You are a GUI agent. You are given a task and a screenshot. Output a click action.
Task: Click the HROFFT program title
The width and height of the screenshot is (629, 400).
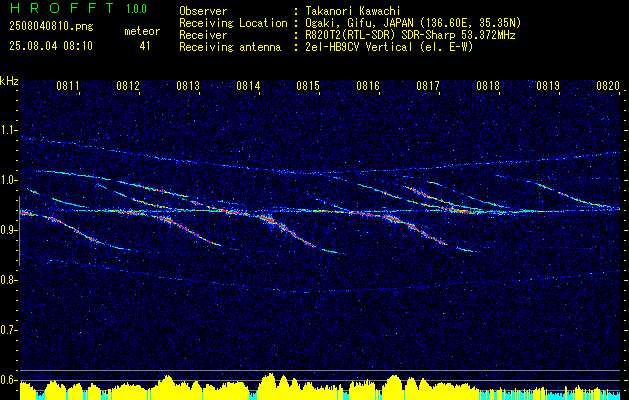coord(61,8)
